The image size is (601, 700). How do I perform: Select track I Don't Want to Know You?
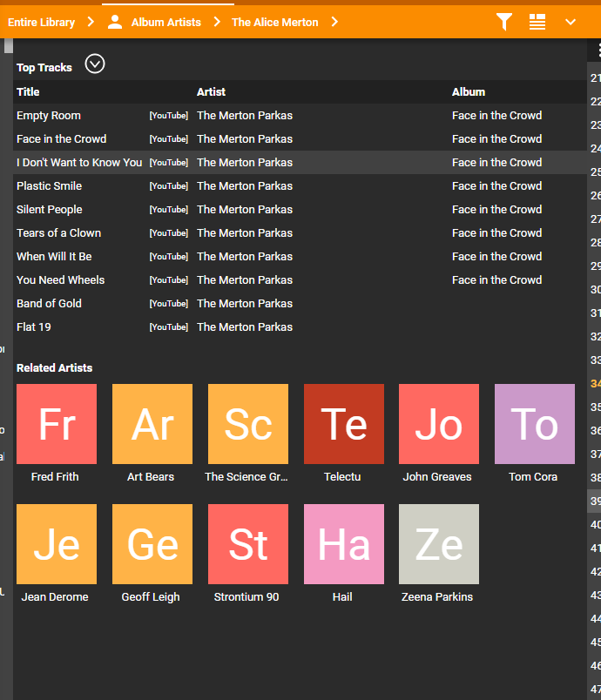click(x=79, y=163)
